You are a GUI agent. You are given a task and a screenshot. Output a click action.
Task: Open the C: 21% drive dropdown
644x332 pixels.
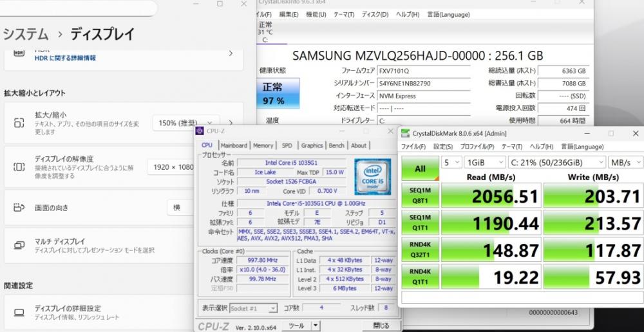point(556,163)
